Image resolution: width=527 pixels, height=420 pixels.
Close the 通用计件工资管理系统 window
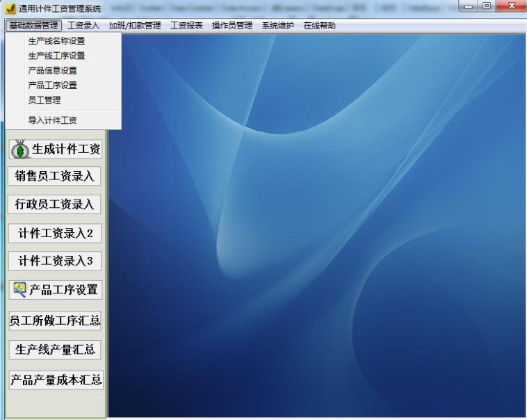click(x=511, y=6)
